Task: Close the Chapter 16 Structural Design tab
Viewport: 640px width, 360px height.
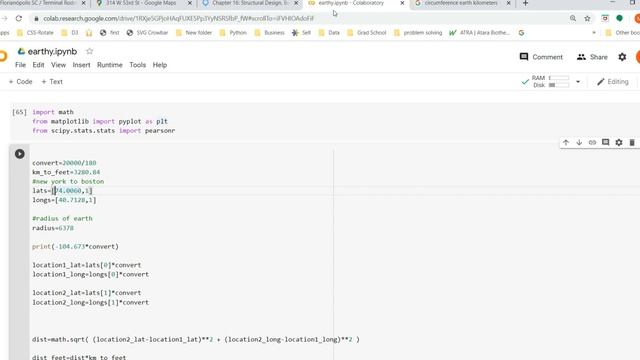Action: [296, 3]
